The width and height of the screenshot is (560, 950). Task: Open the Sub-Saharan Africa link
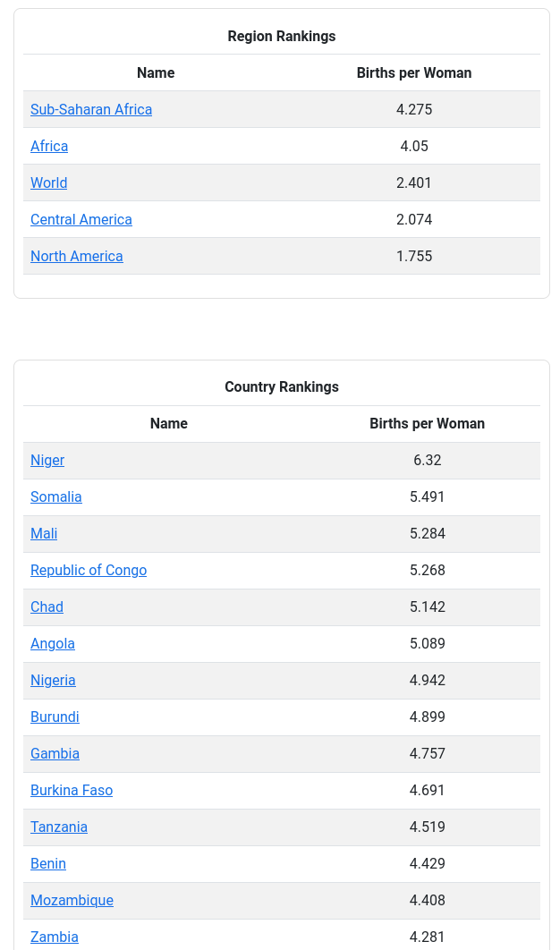tap(91, 110)
